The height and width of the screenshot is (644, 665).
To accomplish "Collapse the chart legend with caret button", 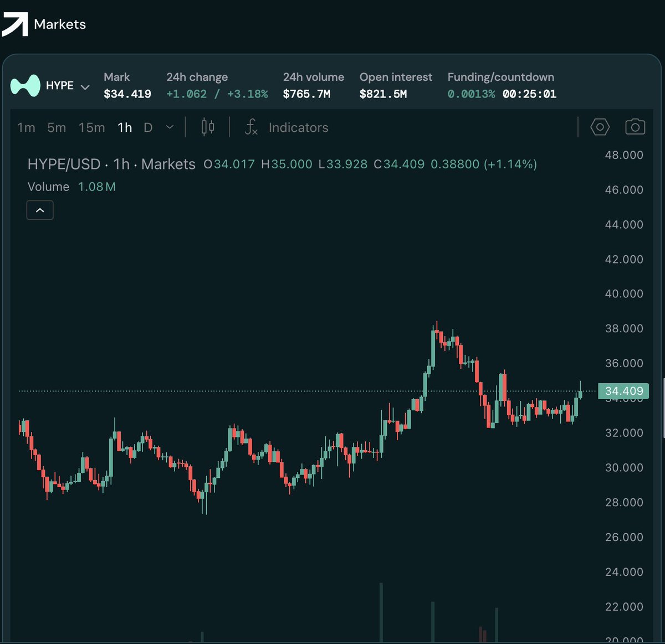I will (40, 210).
